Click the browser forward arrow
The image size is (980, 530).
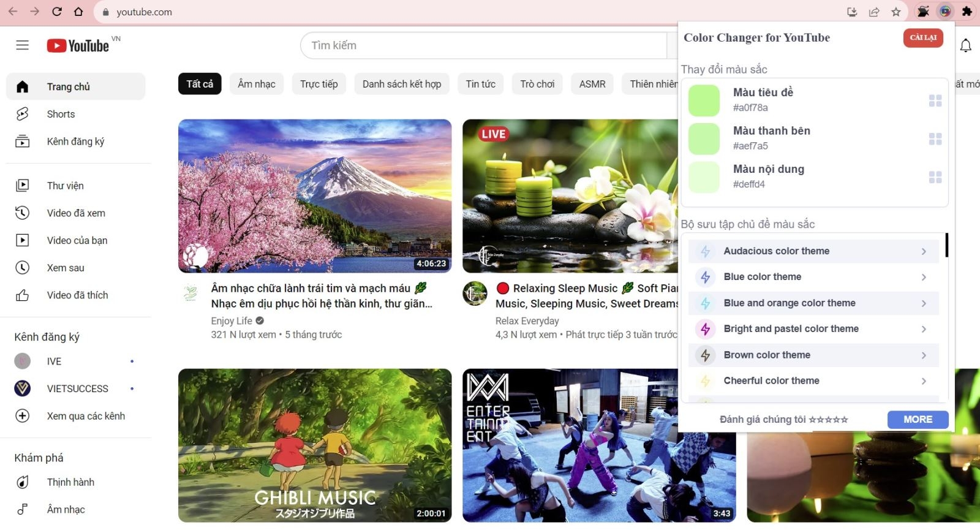[x=35, y=12]
